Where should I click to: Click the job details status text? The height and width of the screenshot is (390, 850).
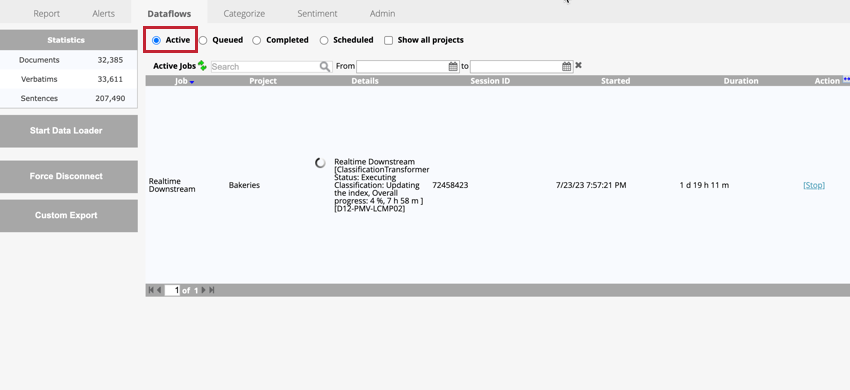coord(382,185)
